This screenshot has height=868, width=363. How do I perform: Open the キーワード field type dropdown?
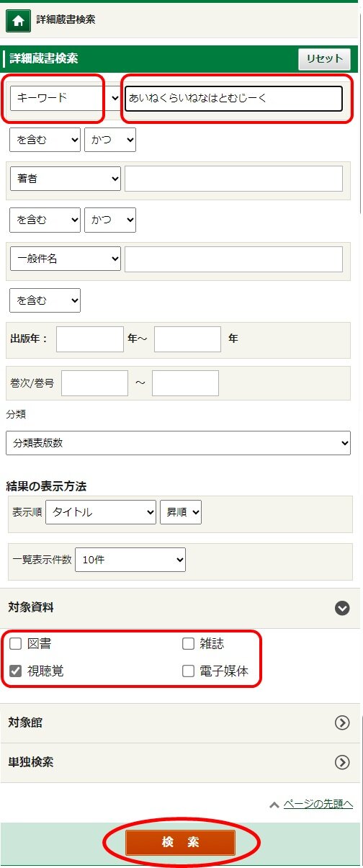click(65, 98)
